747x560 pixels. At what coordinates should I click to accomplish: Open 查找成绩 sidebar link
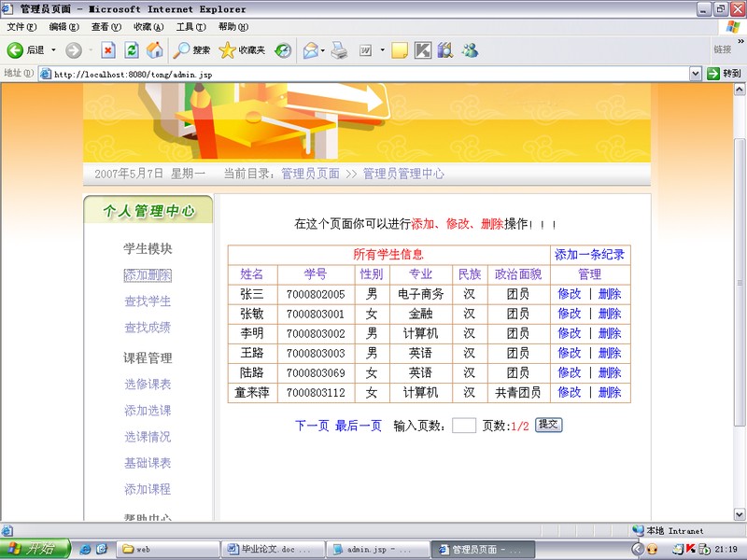(148, 328)
